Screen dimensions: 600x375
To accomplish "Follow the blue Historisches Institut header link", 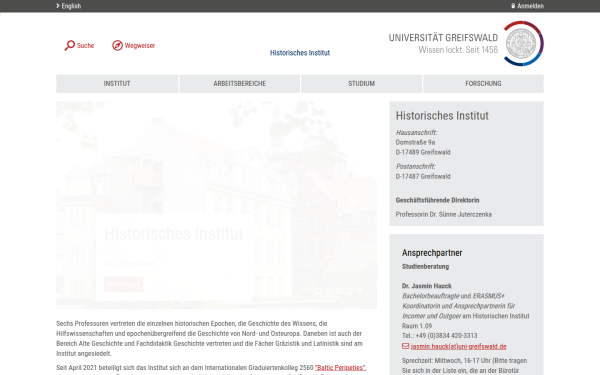I will (300, 53).
